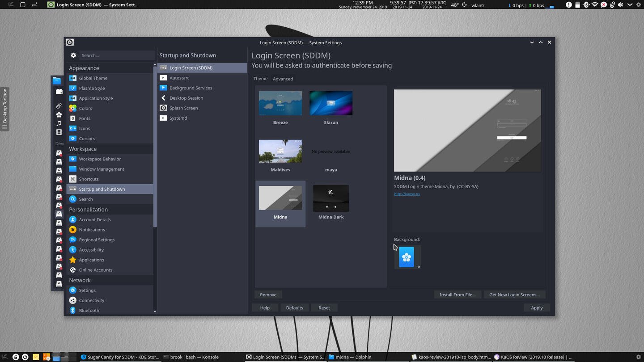Click the Help button
The height and width of the screenshot is (362, 644).
pyautogui.click(x=265, y=308)
